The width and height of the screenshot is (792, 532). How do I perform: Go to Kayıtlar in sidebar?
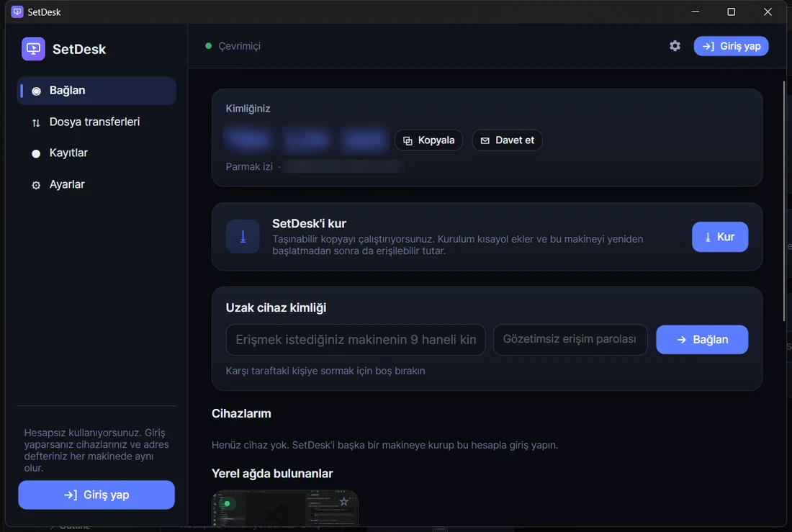(96, 153)
